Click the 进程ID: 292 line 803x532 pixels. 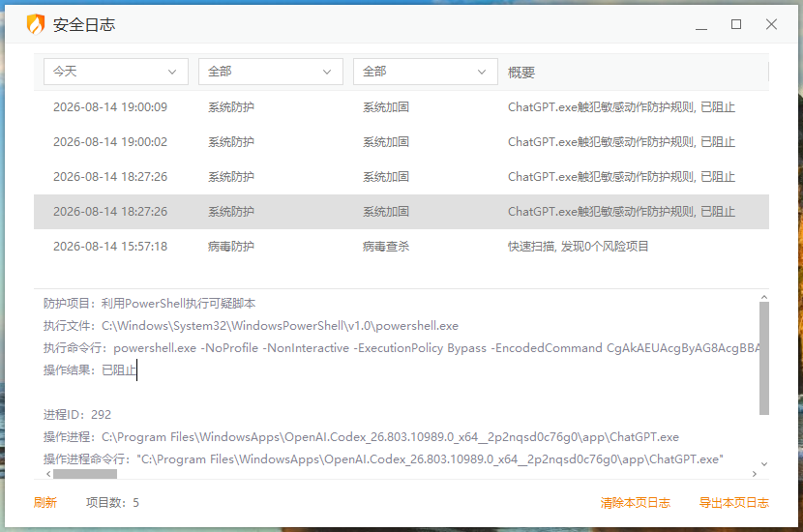click(76, 414)
